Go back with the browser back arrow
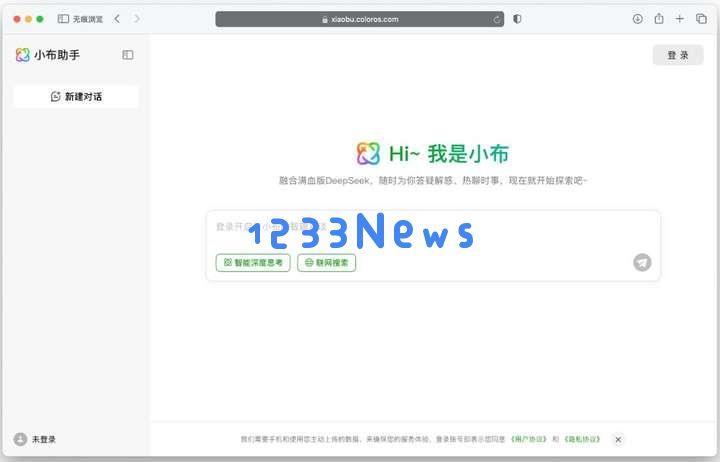 point(117,19)
